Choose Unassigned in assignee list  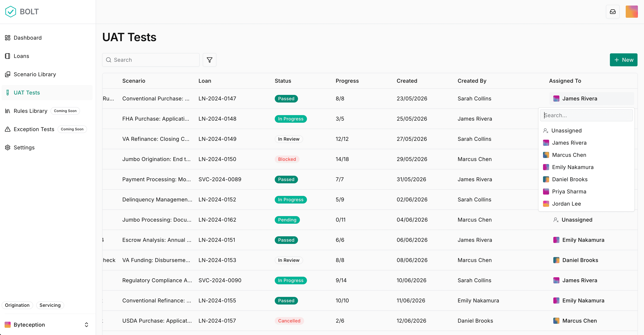tap(586, 131)
